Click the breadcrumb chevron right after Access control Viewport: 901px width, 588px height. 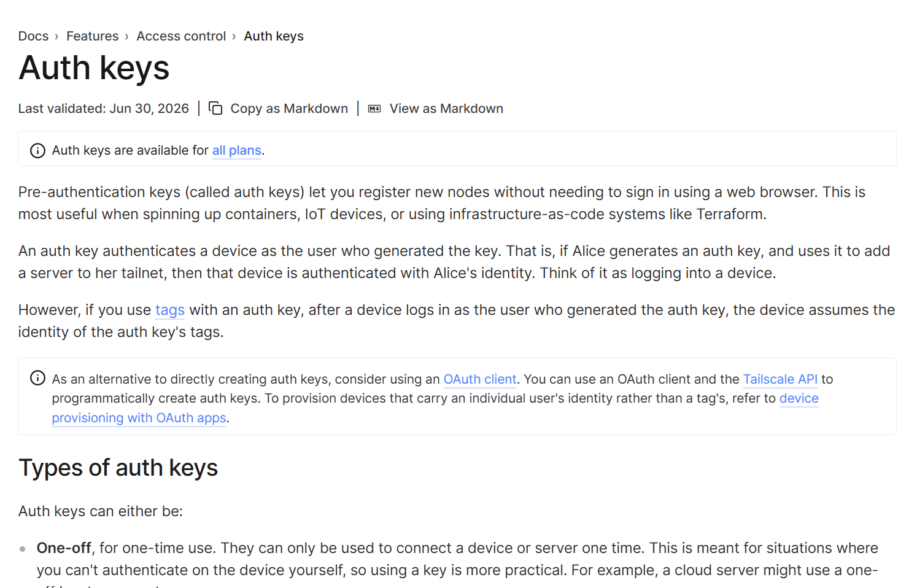pos(234,37)
